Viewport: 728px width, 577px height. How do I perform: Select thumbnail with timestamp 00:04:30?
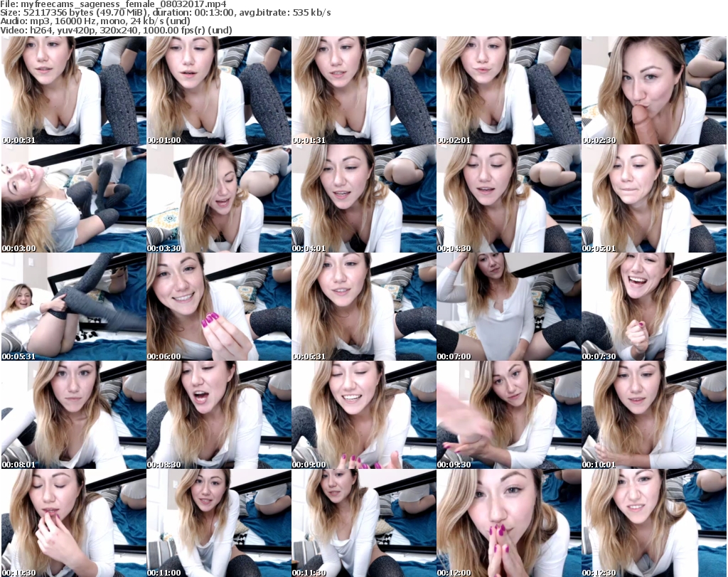point(508,198)
